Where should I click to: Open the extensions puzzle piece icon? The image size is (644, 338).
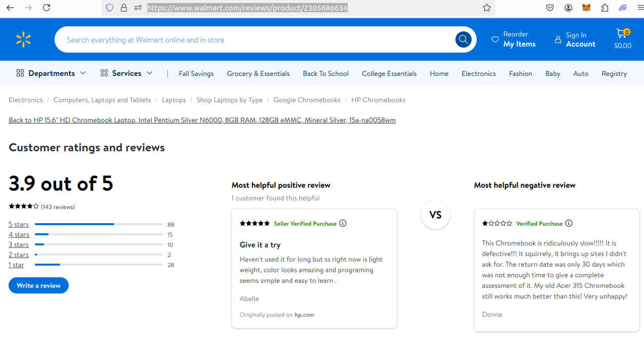click(x=605, y=8)
